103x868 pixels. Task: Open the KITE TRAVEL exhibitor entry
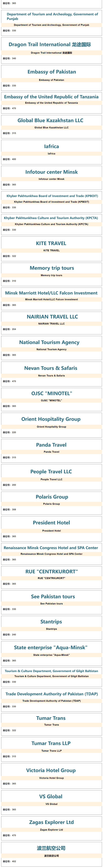51,243
